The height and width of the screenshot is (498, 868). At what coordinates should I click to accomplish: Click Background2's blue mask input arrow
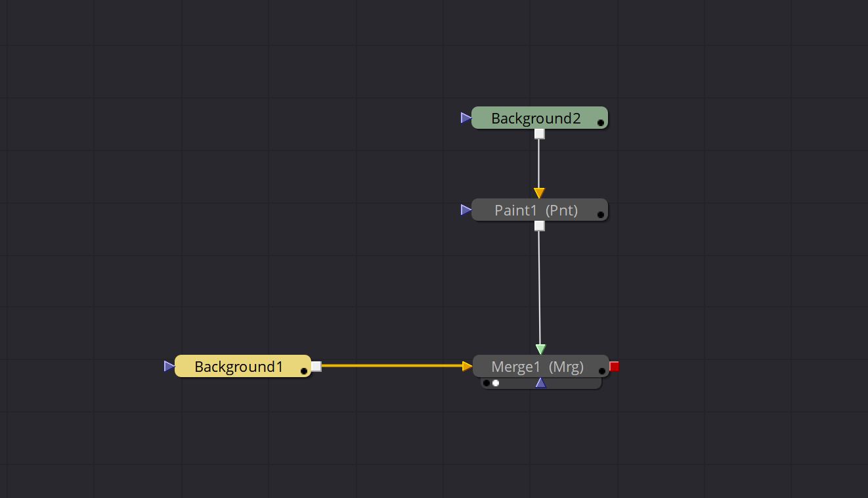466,118
